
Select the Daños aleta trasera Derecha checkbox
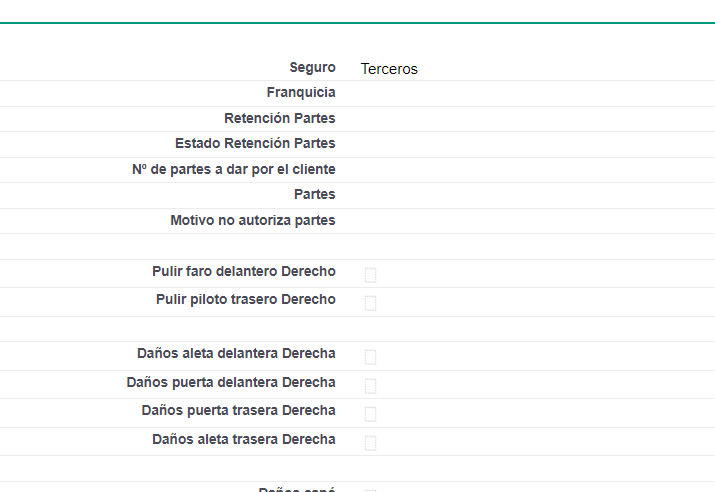370,443
